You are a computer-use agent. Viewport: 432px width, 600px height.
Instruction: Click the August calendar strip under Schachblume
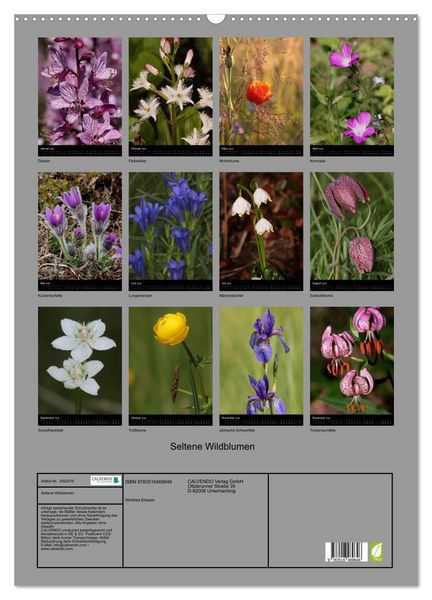(352, 285)
